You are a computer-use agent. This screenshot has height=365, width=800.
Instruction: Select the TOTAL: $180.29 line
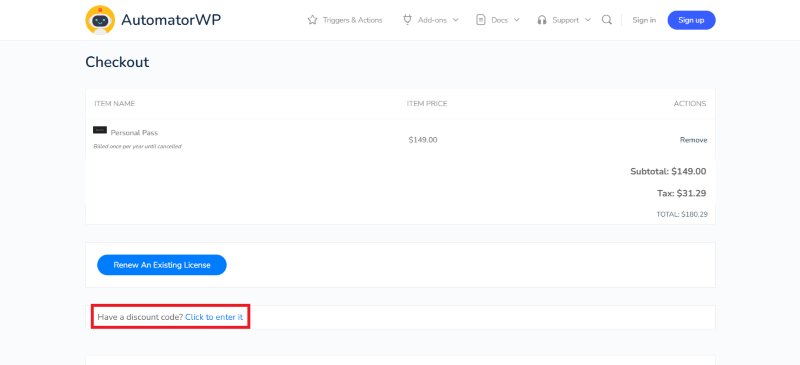(682, 214)
